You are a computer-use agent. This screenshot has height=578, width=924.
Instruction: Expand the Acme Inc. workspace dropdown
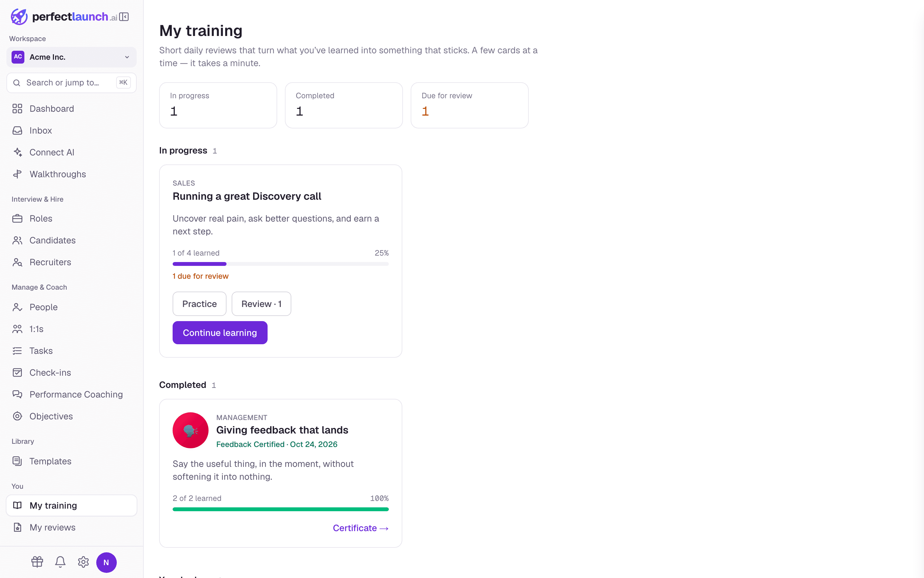point(72,57)
